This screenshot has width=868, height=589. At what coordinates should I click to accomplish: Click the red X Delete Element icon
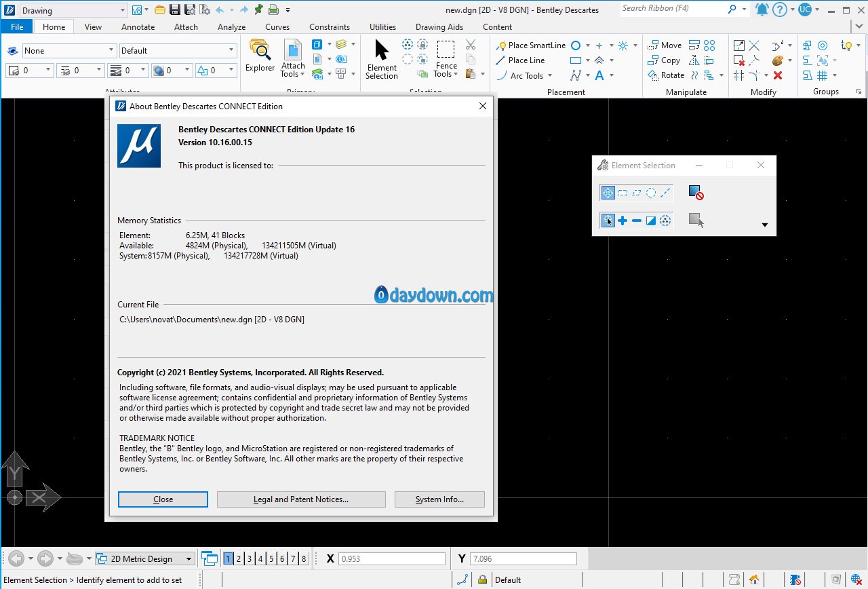[x=778, y=75]
